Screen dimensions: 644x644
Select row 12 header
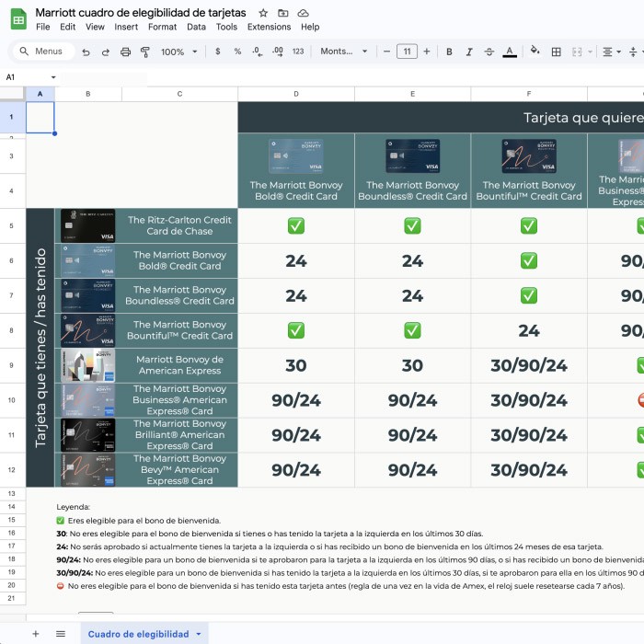point(11,470)
